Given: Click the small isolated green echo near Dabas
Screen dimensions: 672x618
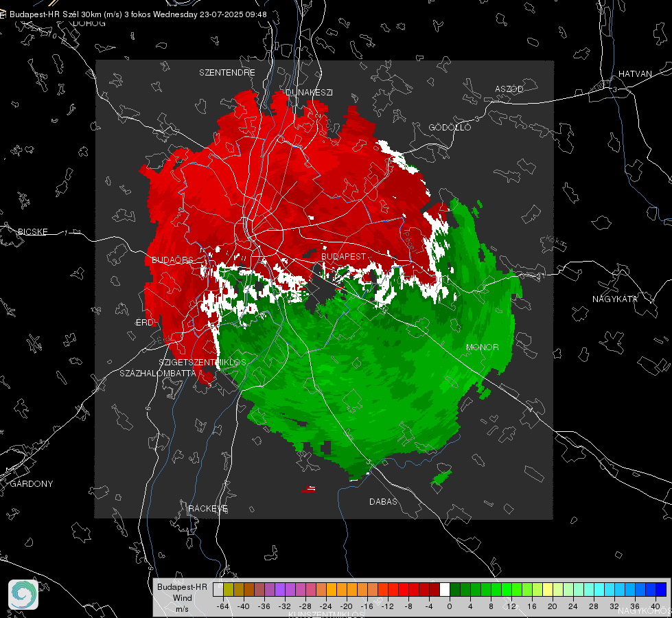Looking at the screenshot, I should pos(441,478).
